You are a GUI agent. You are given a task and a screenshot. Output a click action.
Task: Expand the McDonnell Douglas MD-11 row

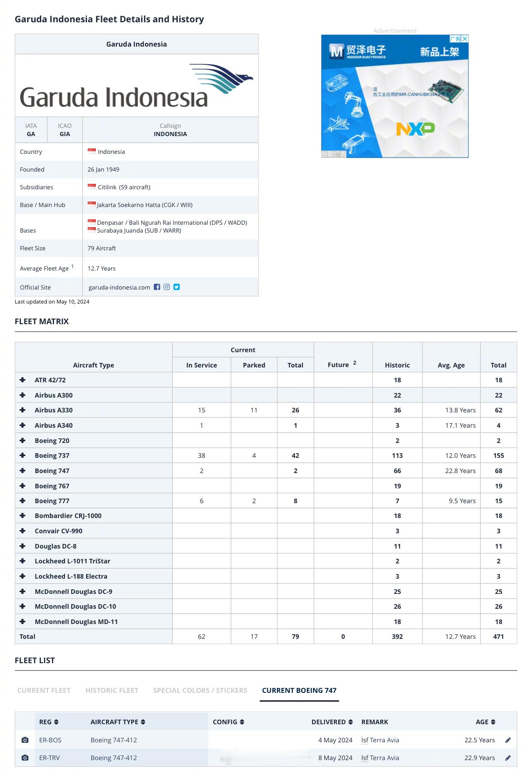[x=23, y=622]
